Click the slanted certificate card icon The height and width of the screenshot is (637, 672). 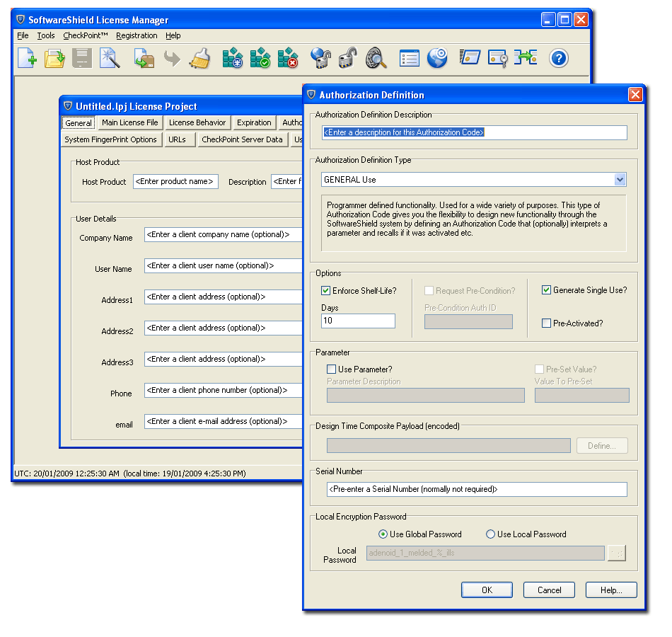click(x=470, y=57)
